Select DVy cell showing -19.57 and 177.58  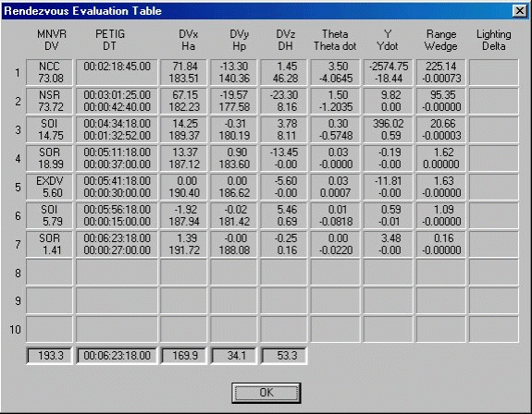point(234,101)
